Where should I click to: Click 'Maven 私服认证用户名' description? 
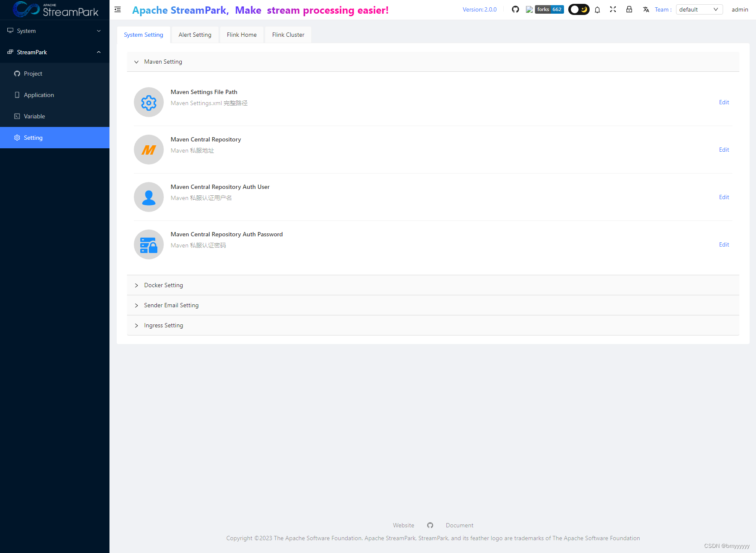201,198
